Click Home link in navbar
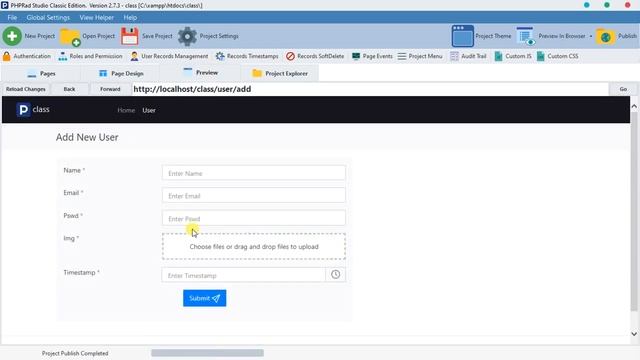 126,110
